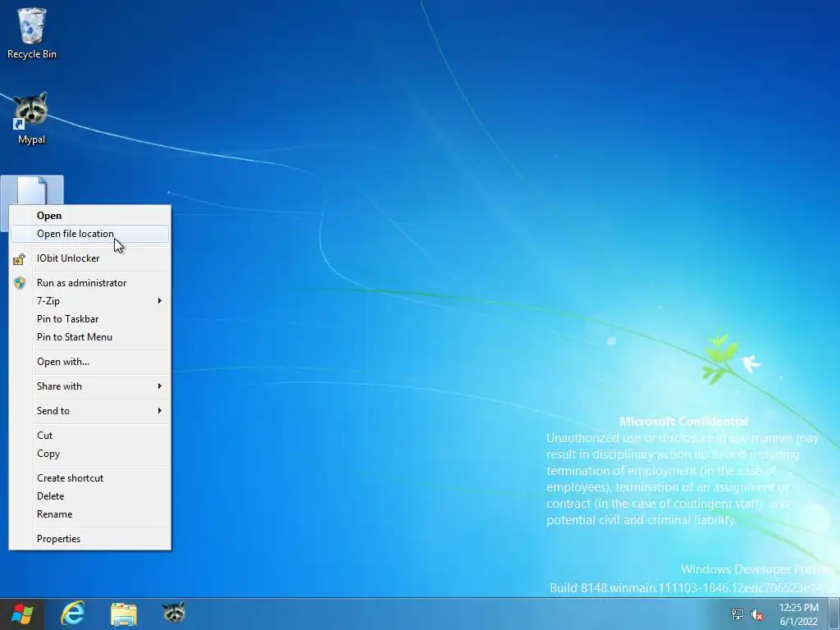Select Create shortcut
The width and height of the screenshot is (840, 630).
90,478
